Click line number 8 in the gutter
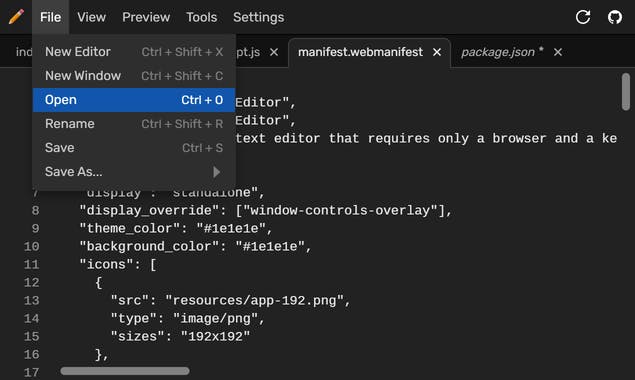Image resolution: width=635 pixels, height=380 pixels. click(x=36, y=211)
